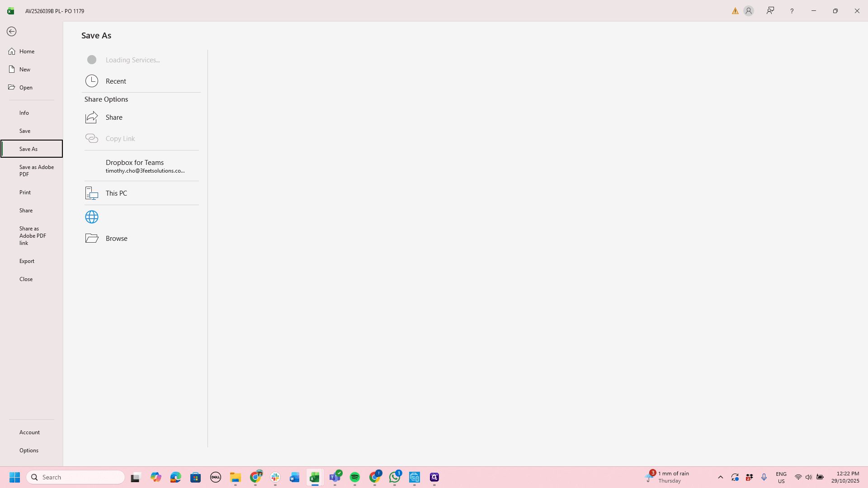Open Copilot from the taskbar
Image resolution: width=868 pixels, height=488 pixels.
click(156, 478)
